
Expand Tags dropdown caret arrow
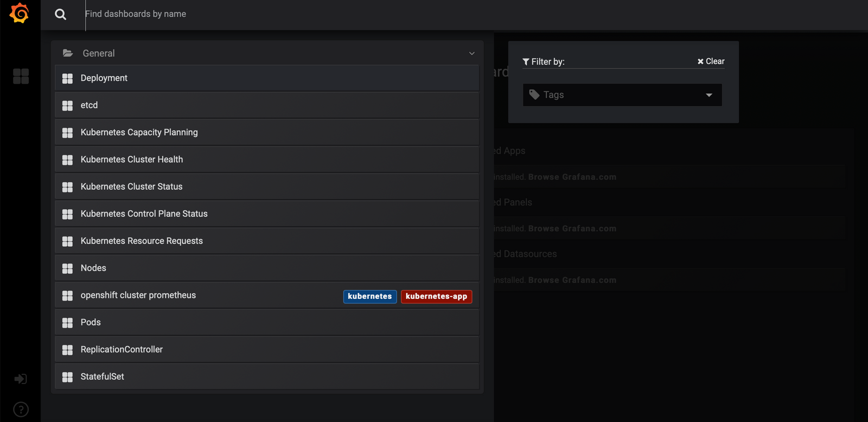[x=709, y=95]
